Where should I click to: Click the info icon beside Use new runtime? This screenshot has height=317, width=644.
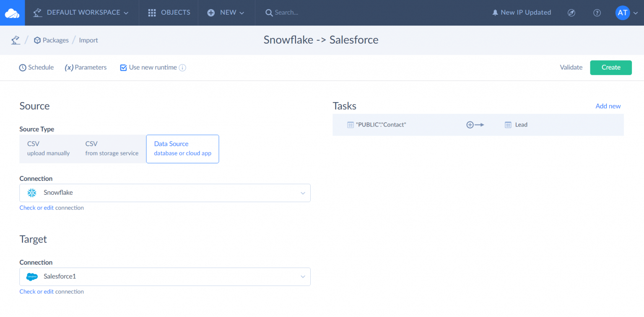(x=182, y=67)
